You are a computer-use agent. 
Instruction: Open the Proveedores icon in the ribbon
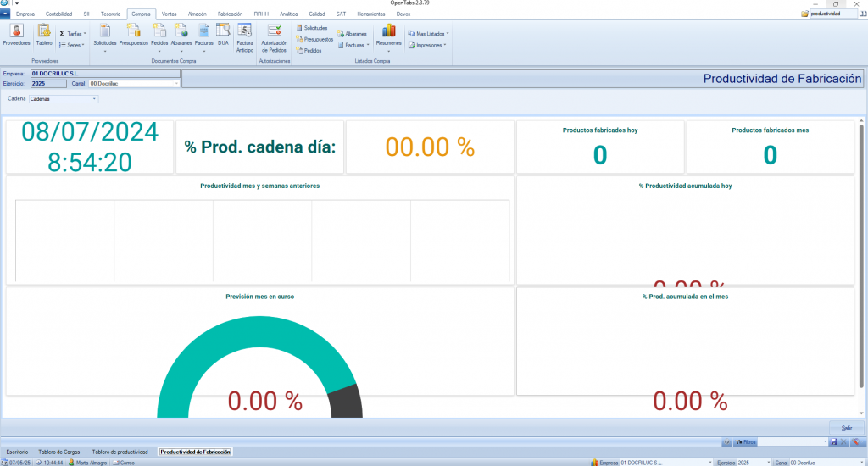pos(16,35)
